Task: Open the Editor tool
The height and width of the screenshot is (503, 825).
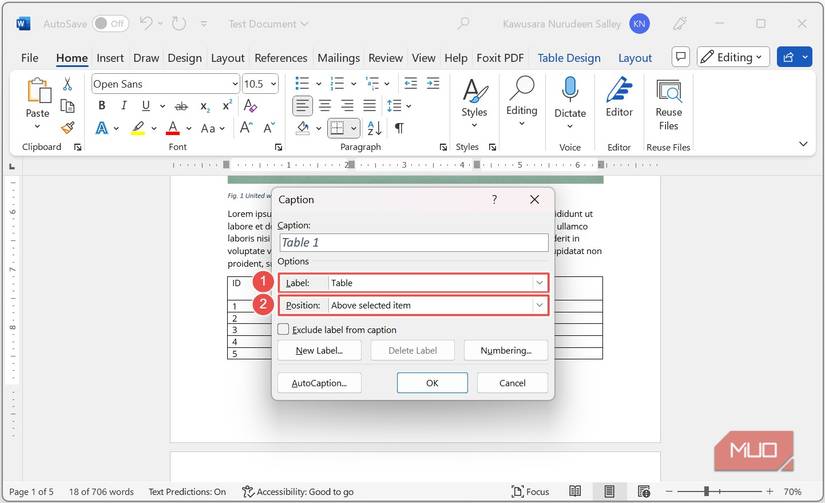Action: coord(619,98)
